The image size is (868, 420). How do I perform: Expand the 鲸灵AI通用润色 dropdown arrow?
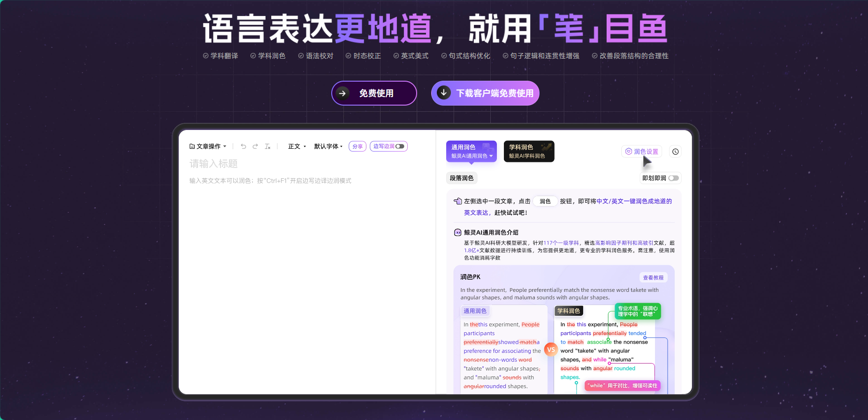pos(491,156)
